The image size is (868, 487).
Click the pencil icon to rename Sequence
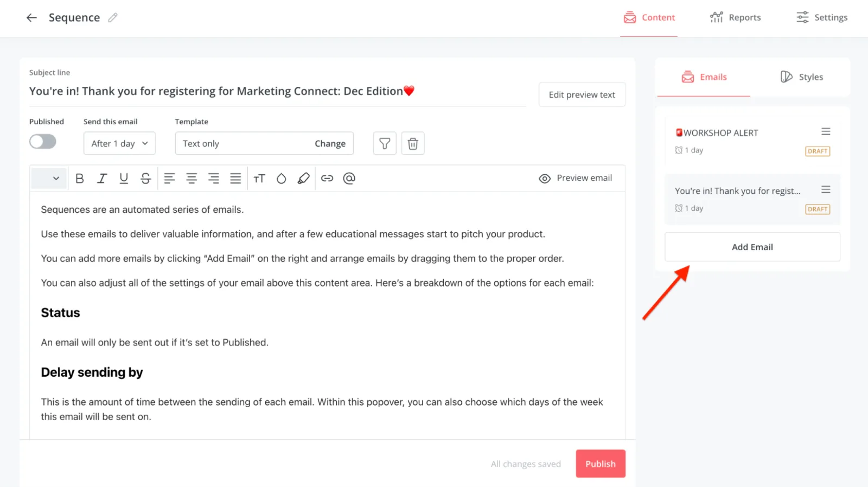coord(113,18)
